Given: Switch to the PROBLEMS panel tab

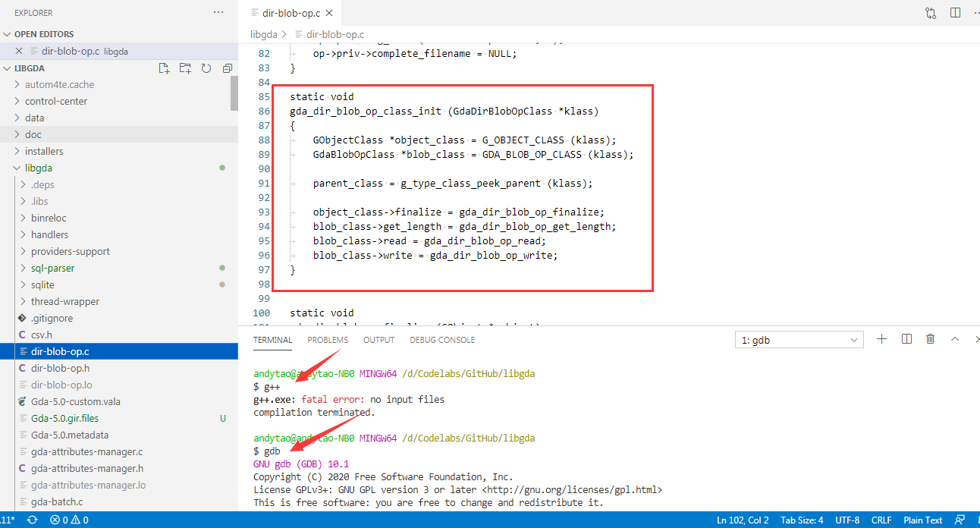Looking at the screenshot, I should (327, 340).
